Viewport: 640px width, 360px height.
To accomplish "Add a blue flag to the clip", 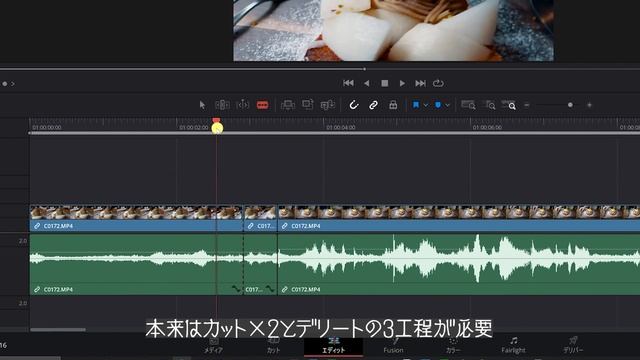I will (416, 105).
